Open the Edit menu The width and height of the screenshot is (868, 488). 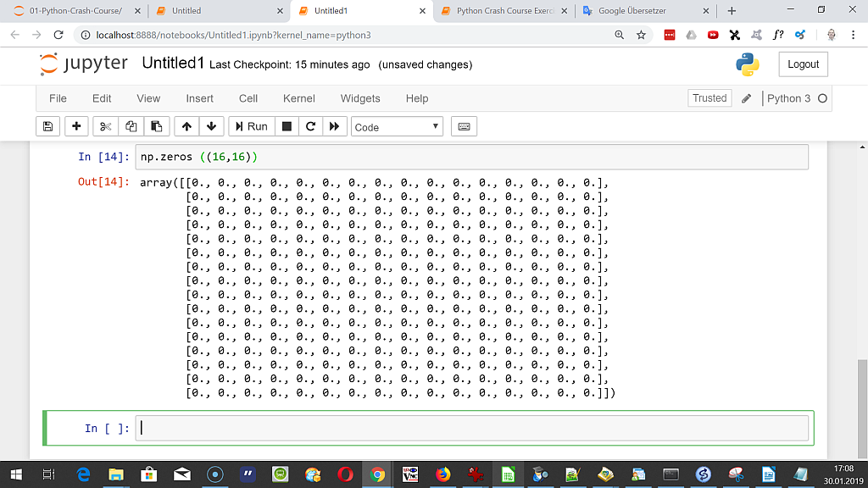click(x=102, y=98)
